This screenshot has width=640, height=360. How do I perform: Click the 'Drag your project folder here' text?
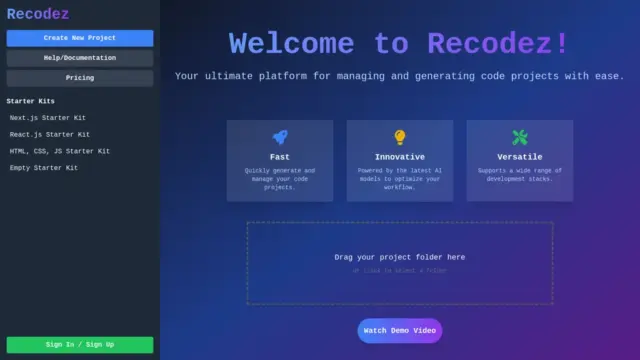(x=400, y=258)
